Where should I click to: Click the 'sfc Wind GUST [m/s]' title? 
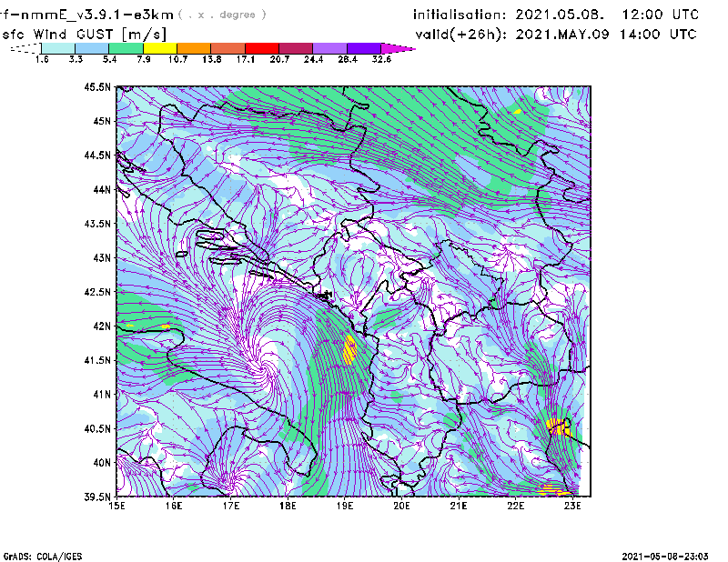(84, 35)
